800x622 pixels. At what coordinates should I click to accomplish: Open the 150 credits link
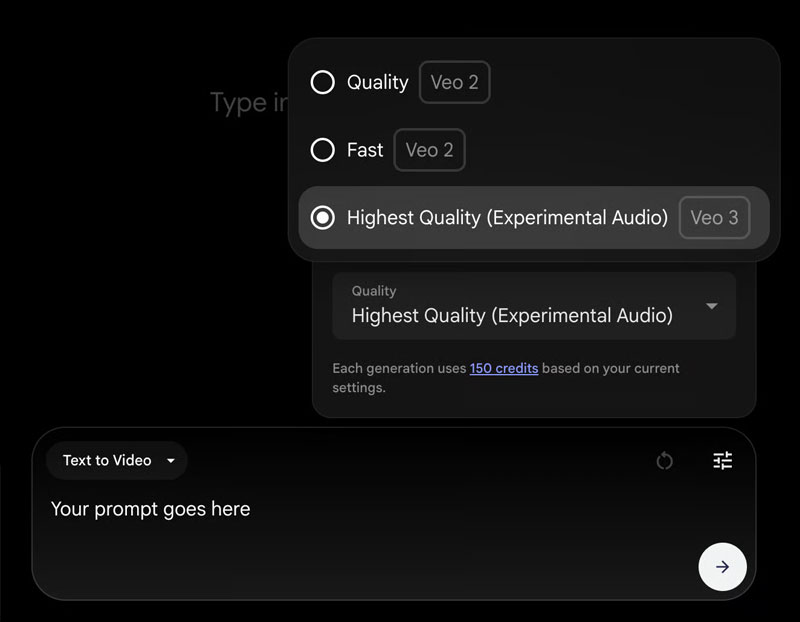[504, 369]
